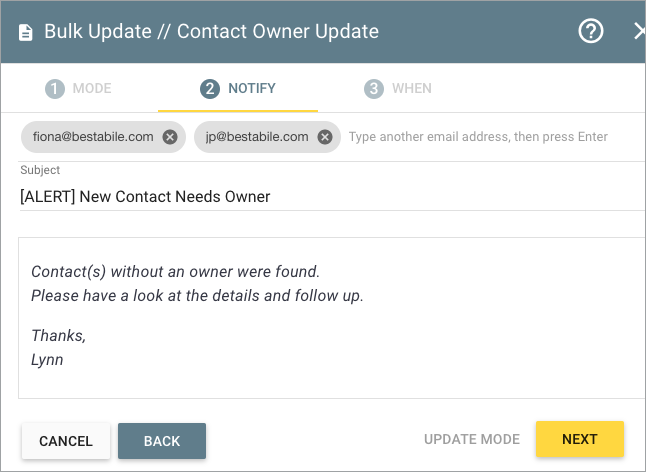
Task: Proceed with the yellow NEXT button
Action: 580,440
